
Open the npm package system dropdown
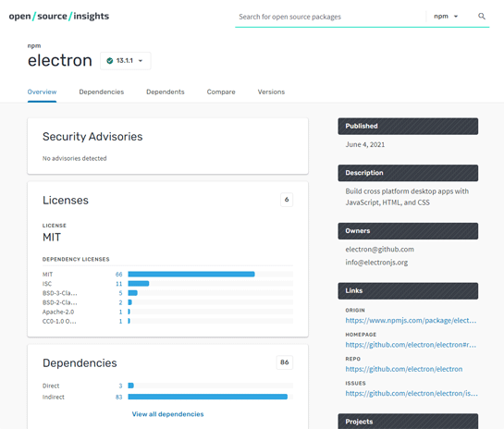(x=446, y=16)
